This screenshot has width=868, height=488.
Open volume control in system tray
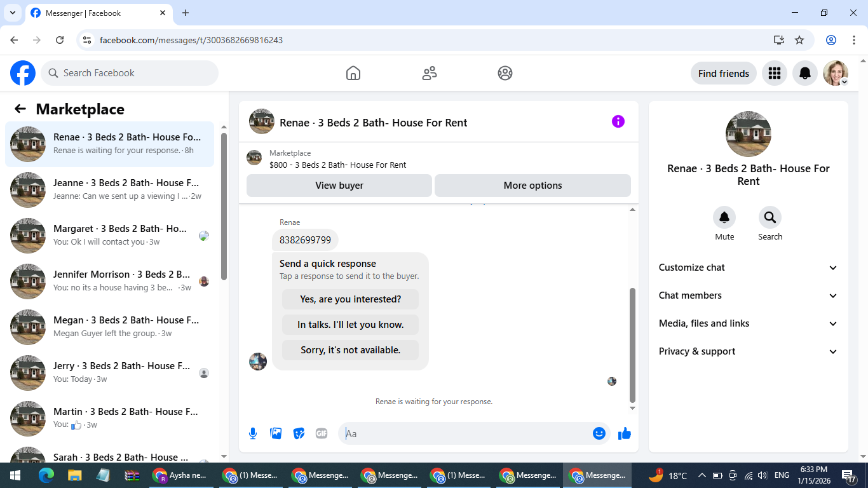click(x=763, y=475)
